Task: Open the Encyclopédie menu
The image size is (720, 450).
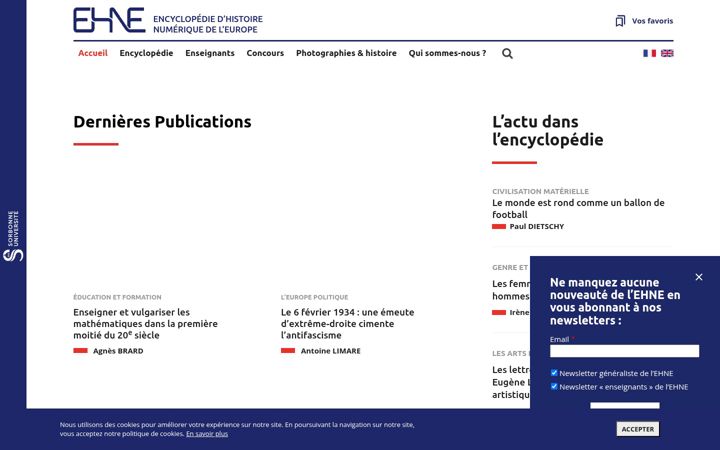Action: [146, 53]
